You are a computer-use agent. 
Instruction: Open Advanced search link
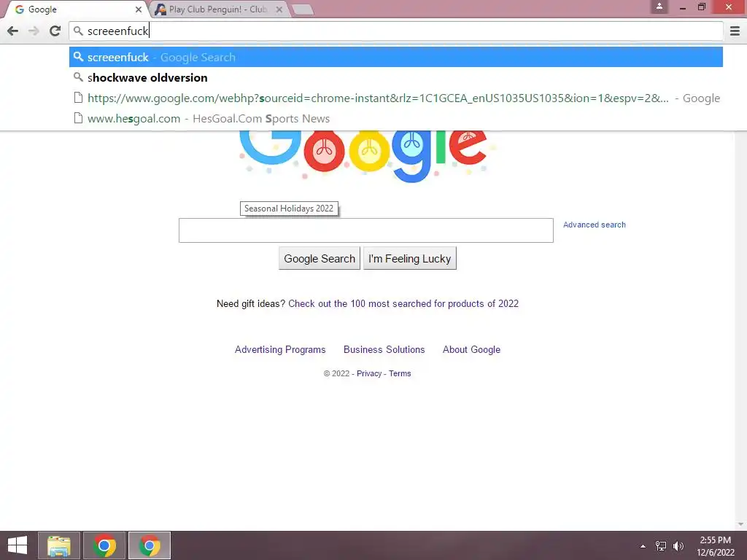pyautogui.click(x=594, y=225)
